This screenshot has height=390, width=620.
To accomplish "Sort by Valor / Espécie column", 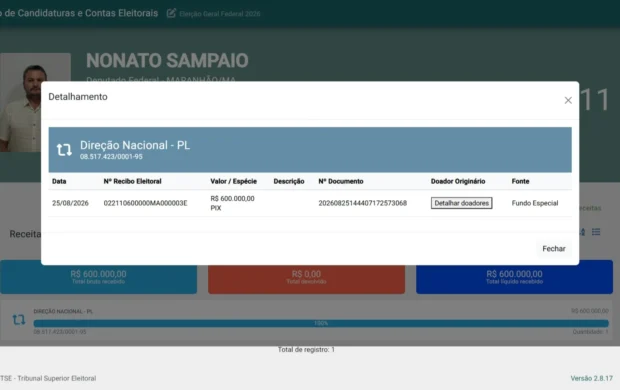I will tap(233, 181).
